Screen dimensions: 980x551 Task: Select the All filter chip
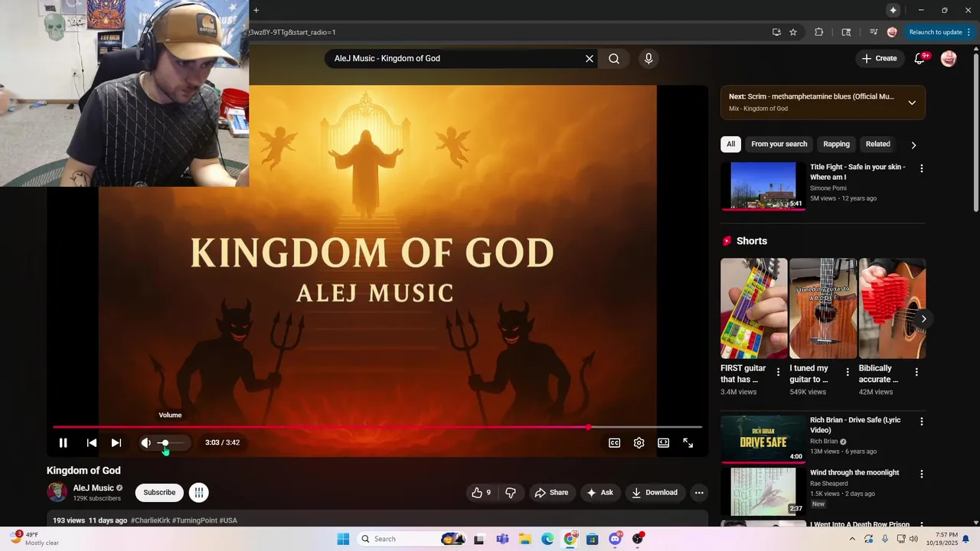pyautogui.click(x=731, y=144)
